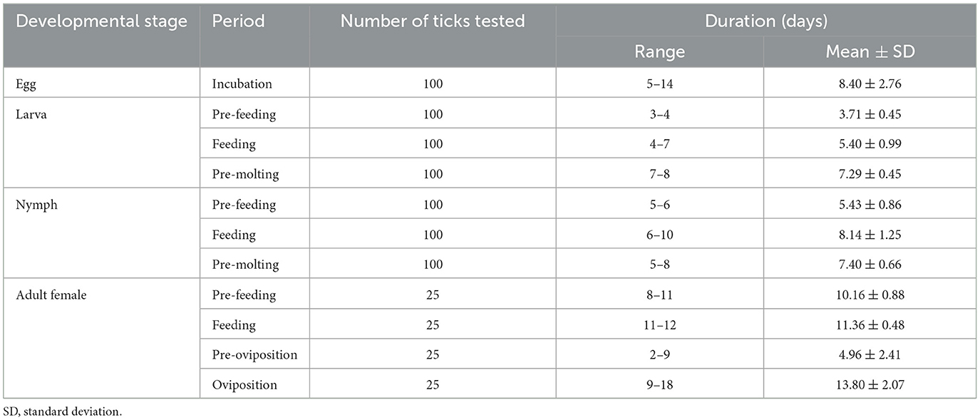Select the 5–14 range cell
This screenshot has width=980, height=420.
point(660,83)
